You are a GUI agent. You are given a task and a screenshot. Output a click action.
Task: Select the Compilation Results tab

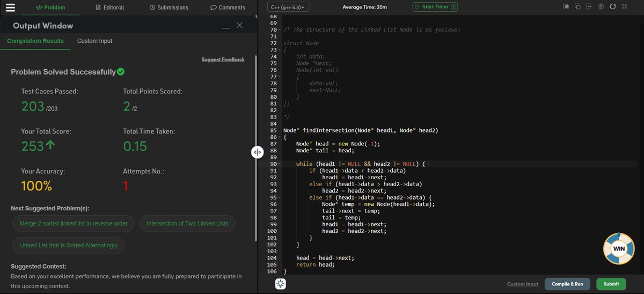pyautogui.click(x=35, y=41)
